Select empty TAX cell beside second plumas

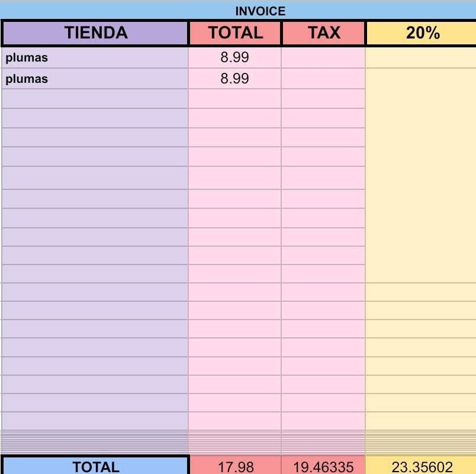click(323, 79)
